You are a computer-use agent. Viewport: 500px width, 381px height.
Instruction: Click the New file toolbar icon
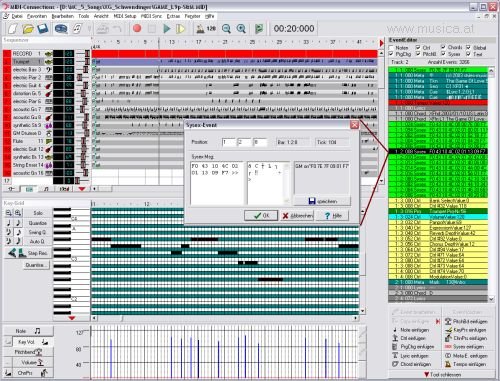(x=12, y=29)
